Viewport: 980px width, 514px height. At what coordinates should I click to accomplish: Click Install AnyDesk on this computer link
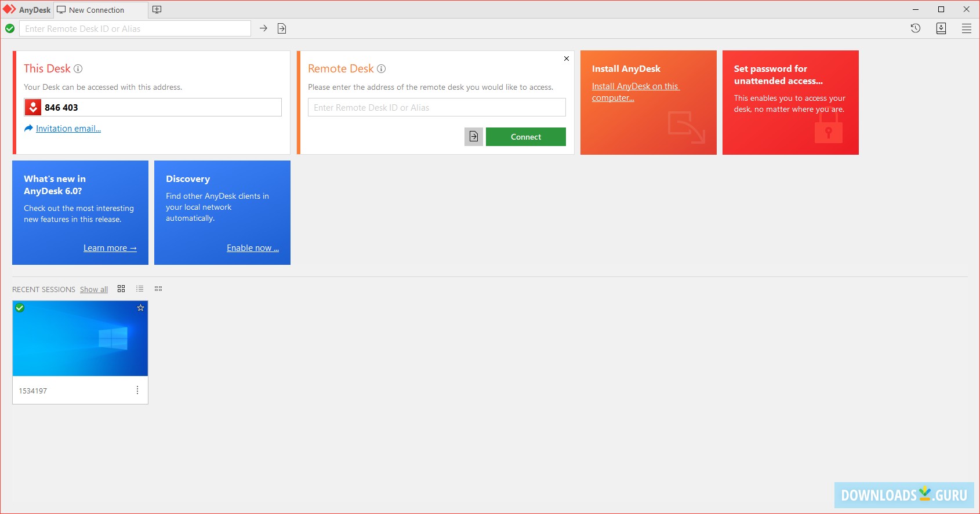pos(636,92)
